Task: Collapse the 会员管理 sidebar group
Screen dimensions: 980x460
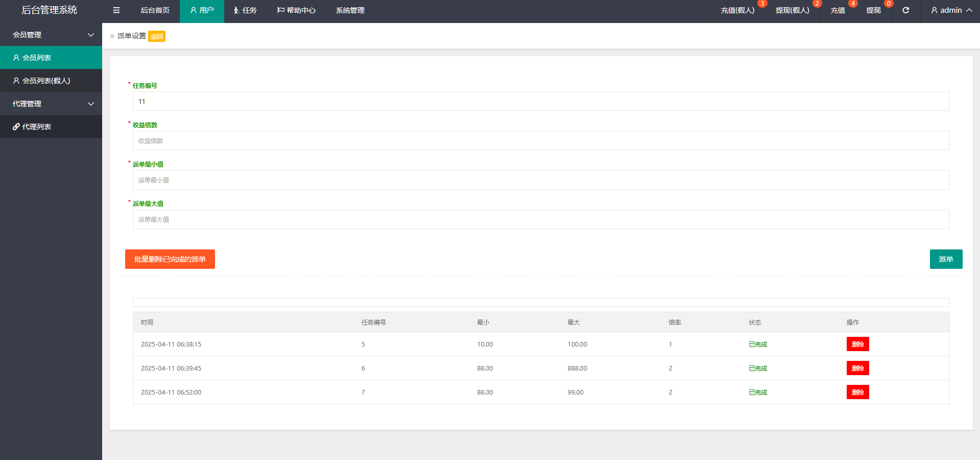Action: point(51,35)
